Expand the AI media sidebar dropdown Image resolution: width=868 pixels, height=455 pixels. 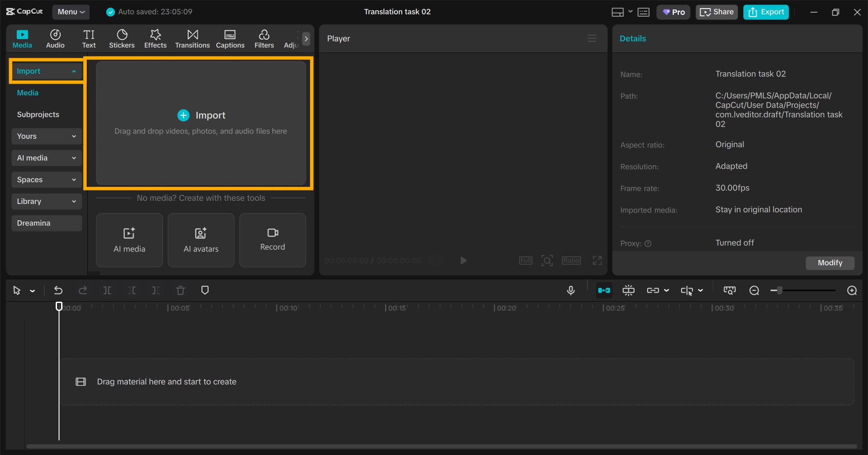(47, 158)
